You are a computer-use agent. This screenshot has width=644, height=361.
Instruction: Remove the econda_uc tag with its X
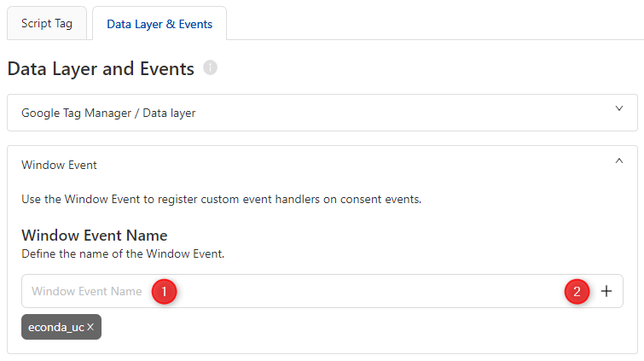pos(90,327)
